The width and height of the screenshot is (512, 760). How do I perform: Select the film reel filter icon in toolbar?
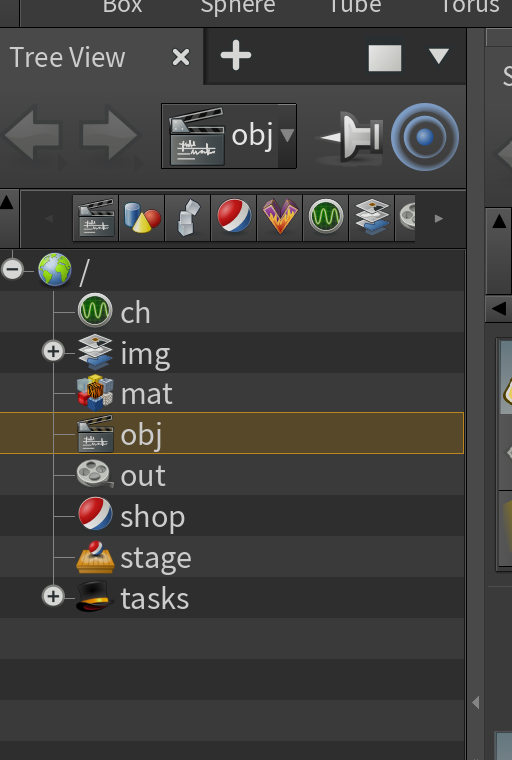tap(406, 218)
